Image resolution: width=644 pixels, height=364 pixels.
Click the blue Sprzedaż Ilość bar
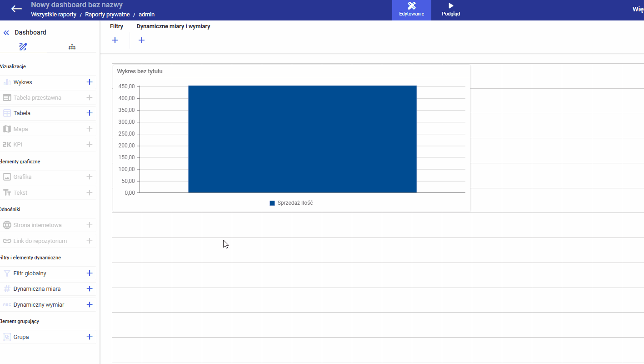pyautogui.click(x=302, y=139)
